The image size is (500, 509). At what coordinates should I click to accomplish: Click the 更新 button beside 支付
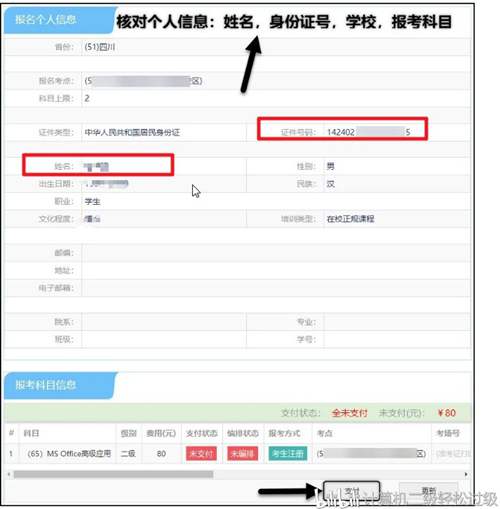pos(428,491)
